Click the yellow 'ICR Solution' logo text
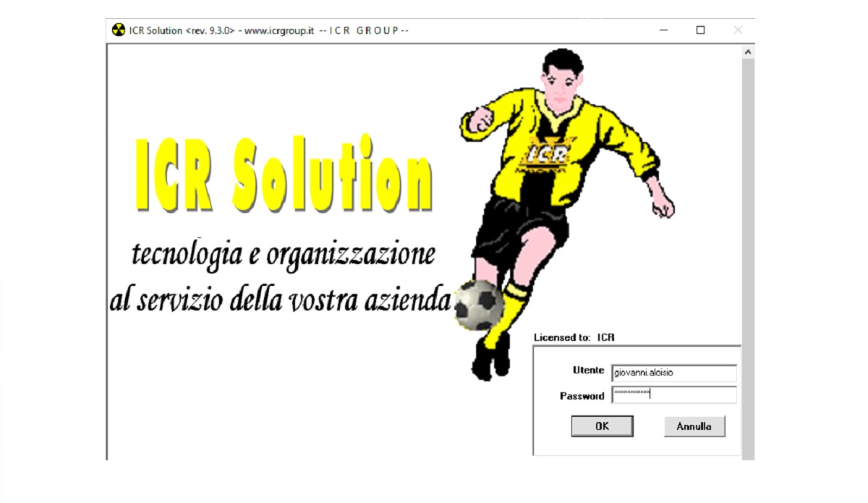The image size is (868, 503). tap(284, 173)
